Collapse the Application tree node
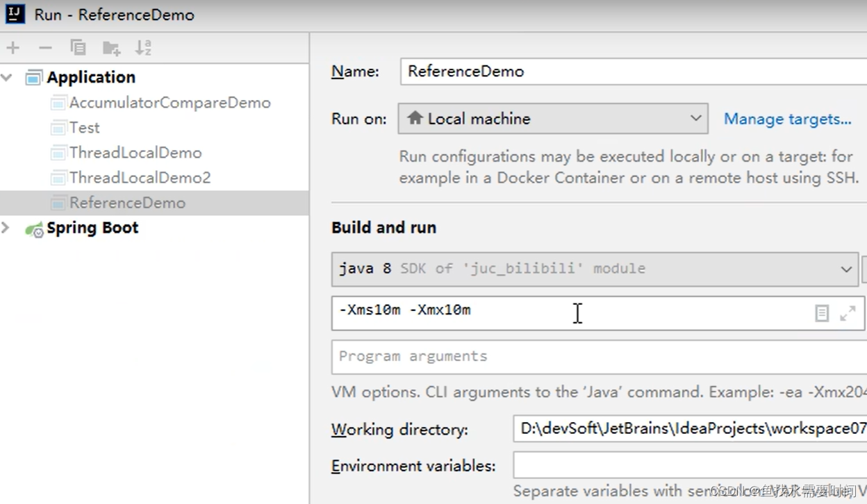Image resolution: width=867 pixels, height=504 pixels. [8, 78]
